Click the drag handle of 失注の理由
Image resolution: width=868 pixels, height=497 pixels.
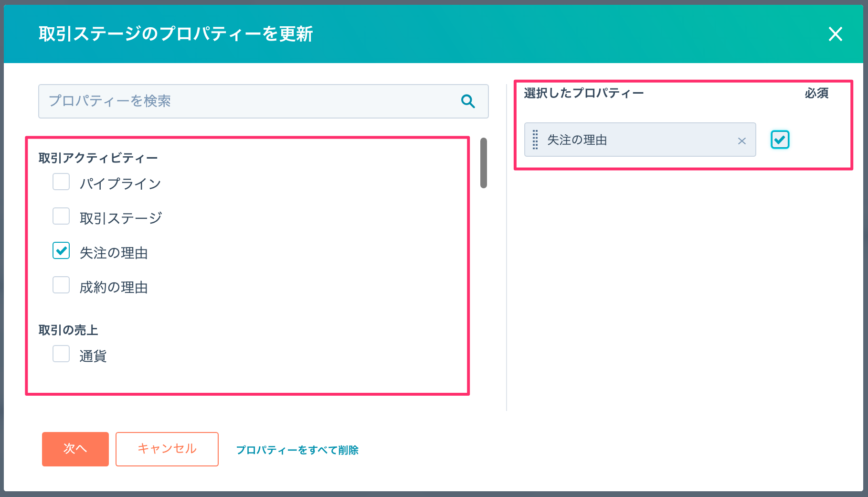[535, 140]
